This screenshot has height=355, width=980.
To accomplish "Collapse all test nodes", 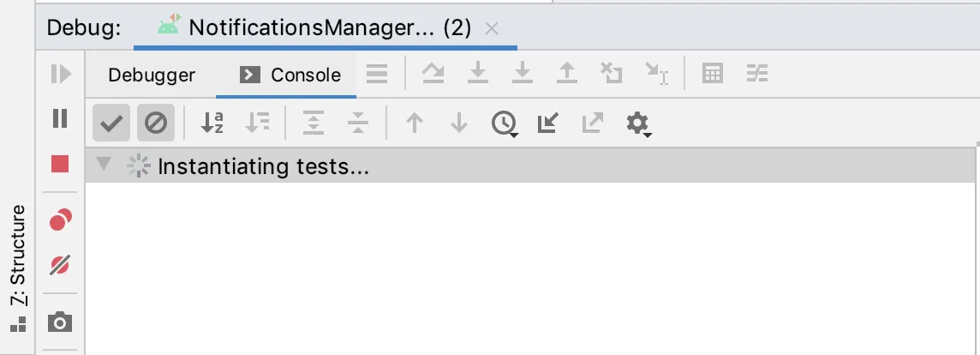I will pos(358,123).
